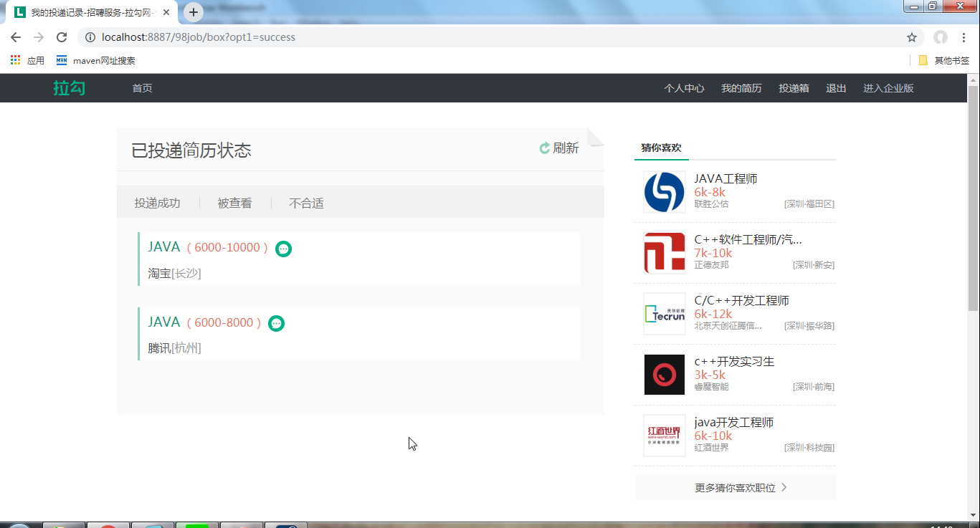This screenshot has width=980, height=528.
Task: Click the 红酒世界 company name
Action: pos(711,448)
